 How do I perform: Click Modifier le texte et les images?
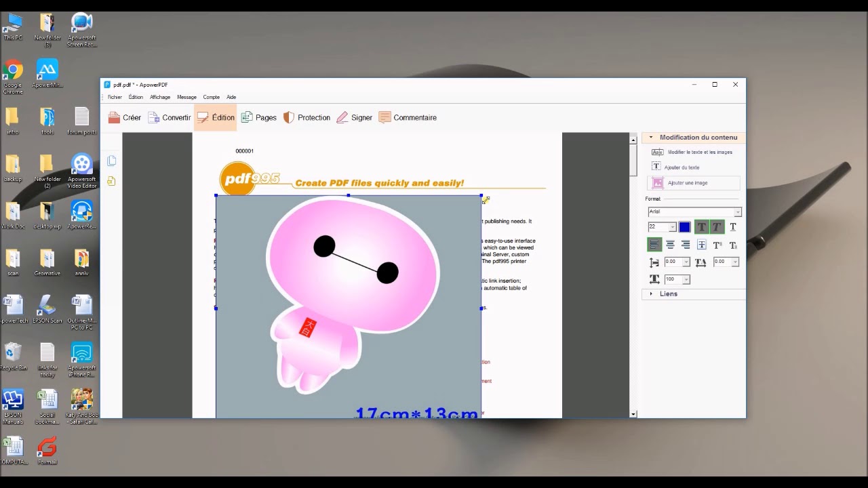click(692, 152)
